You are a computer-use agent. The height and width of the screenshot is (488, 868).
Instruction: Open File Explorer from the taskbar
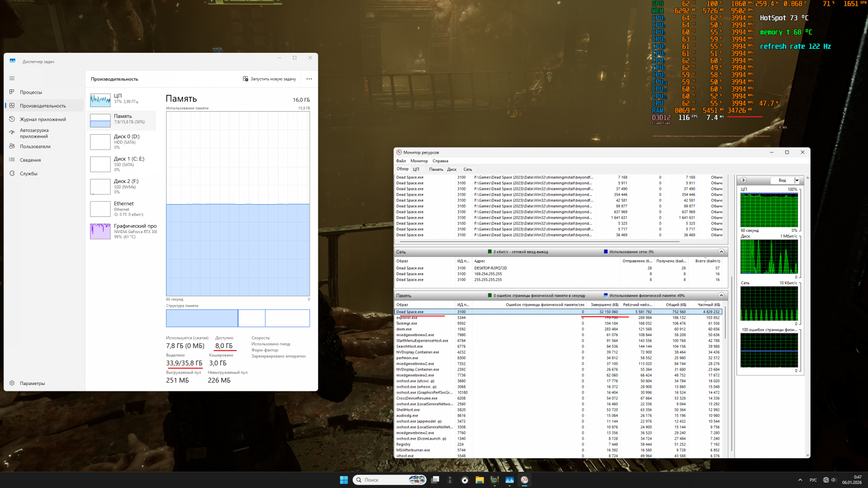point(480,480)
